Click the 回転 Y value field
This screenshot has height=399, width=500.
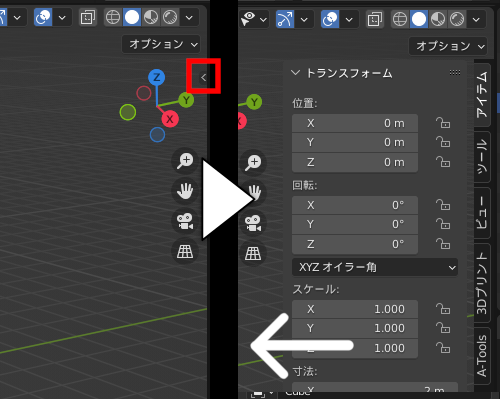coord(355,225)
